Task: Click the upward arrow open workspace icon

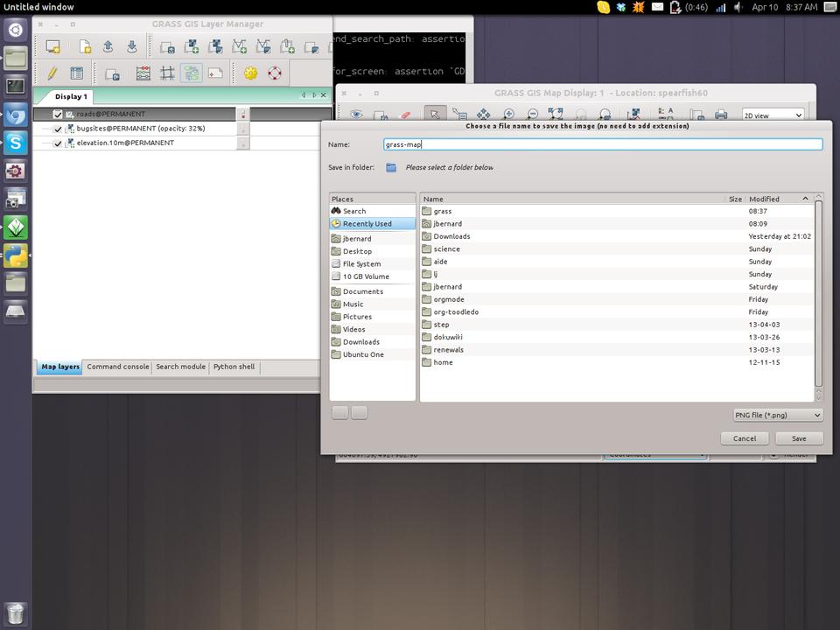Action: coord(108,47)
